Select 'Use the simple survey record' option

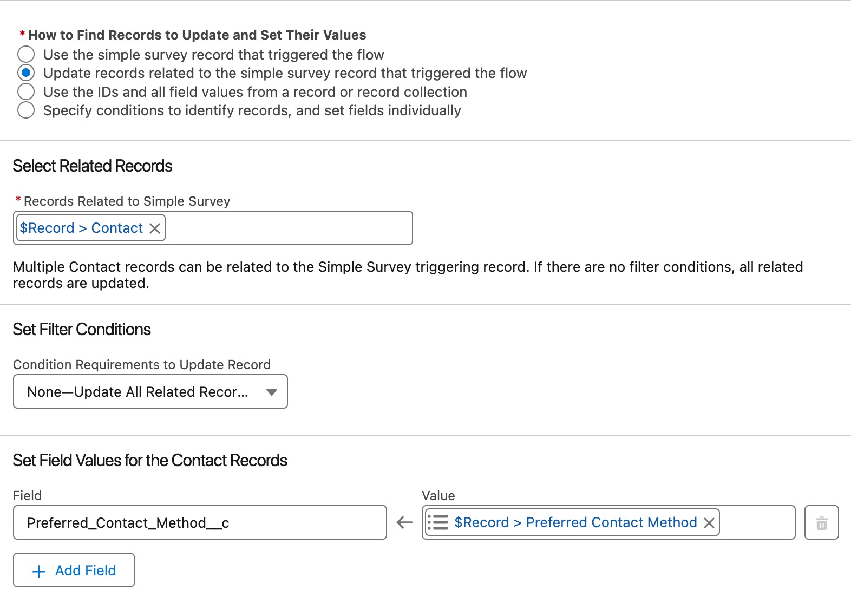point(26,54)
